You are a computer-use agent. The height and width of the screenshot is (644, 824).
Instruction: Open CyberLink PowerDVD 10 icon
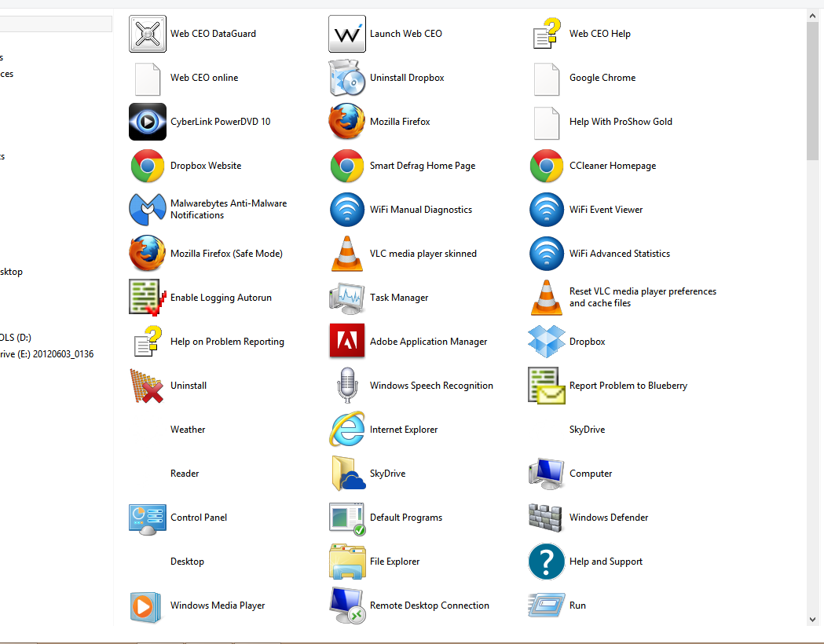click(x=148, y=122)
